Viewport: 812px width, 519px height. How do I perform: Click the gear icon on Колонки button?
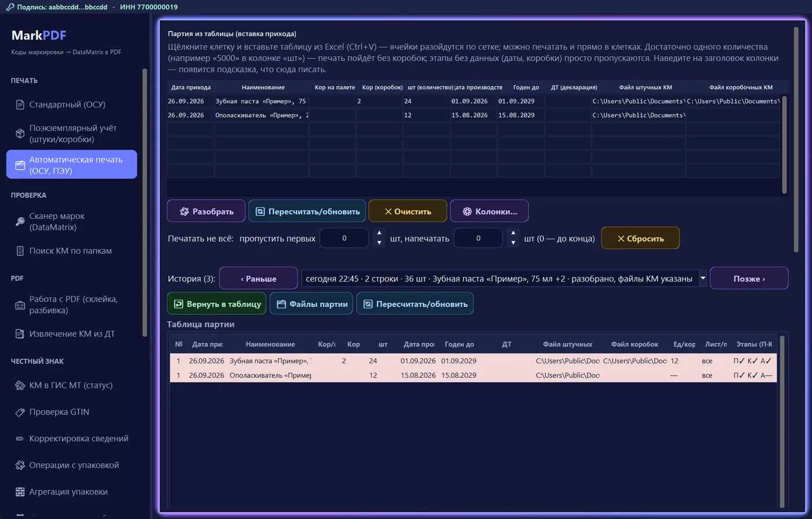pyautogui.click(x=467, y=211)
